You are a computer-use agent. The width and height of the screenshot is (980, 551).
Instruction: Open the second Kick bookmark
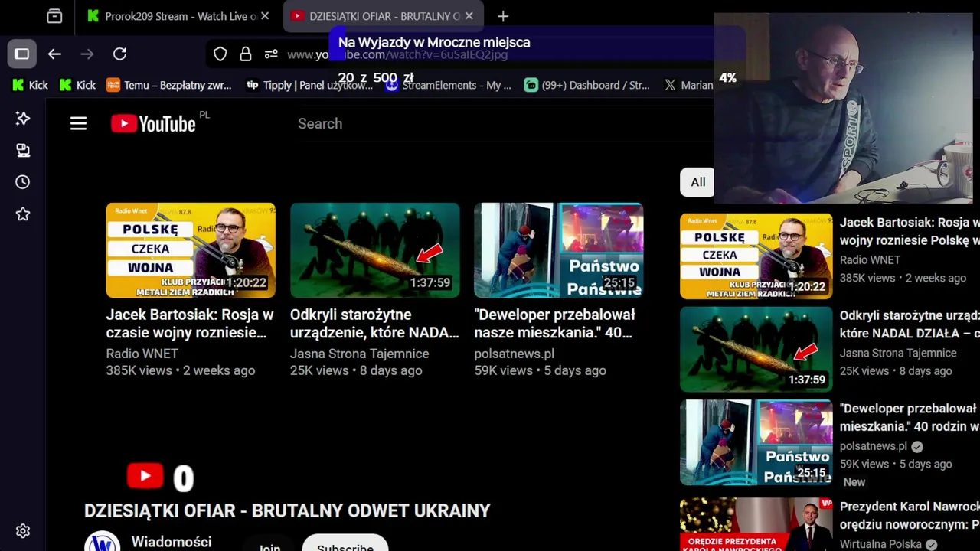tap(77, 85)
